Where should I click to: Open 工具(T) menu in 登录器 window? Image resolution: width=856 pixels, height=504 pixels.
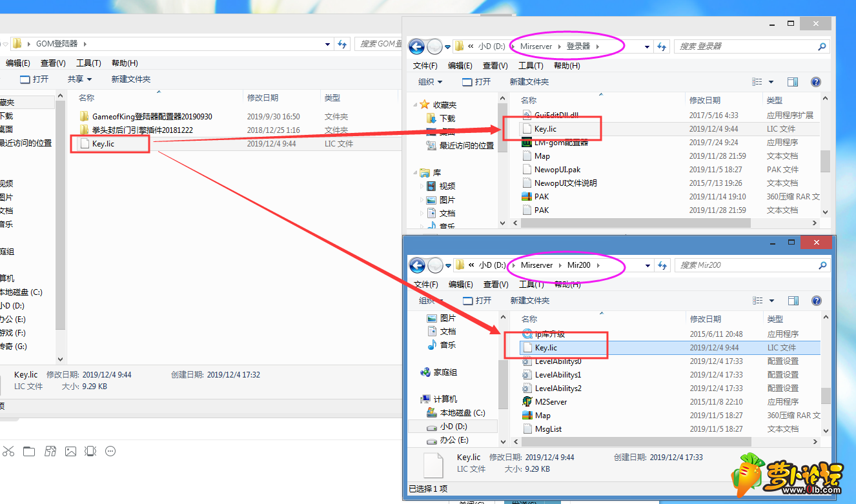coord(531,65)
